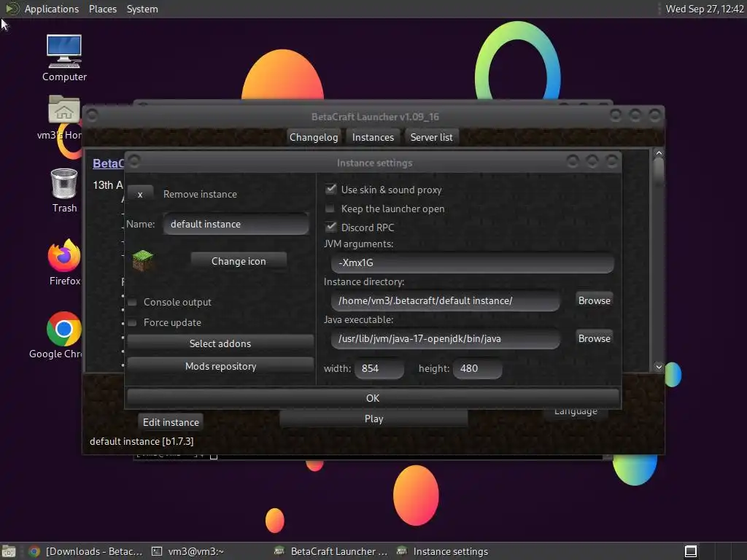Browse for the Java executable
This screenshot has width=747, height=560.
tap(594, 338)
